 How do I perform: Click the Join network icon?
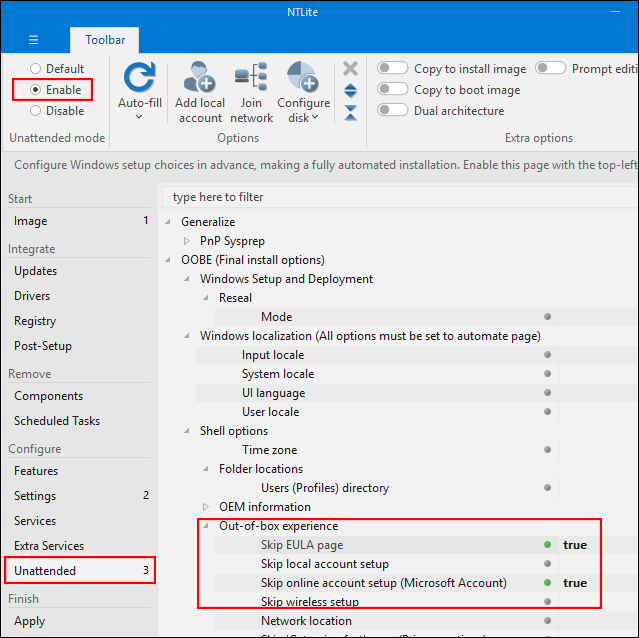click(x=251, y=77)
